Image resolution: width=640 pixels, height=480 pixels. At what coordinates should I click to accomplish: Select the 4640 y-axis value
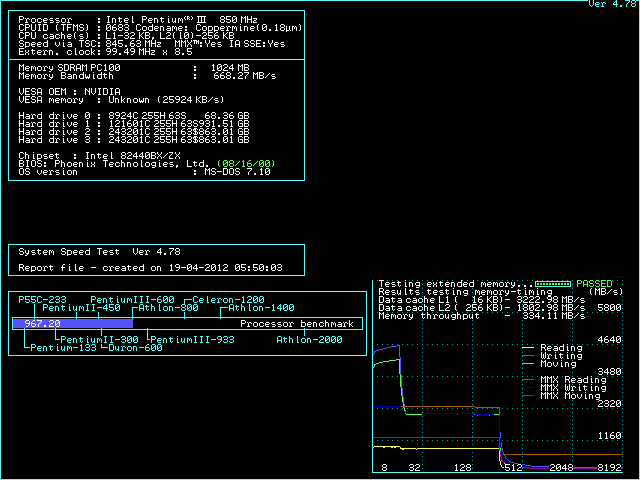(x=609, y=340)
